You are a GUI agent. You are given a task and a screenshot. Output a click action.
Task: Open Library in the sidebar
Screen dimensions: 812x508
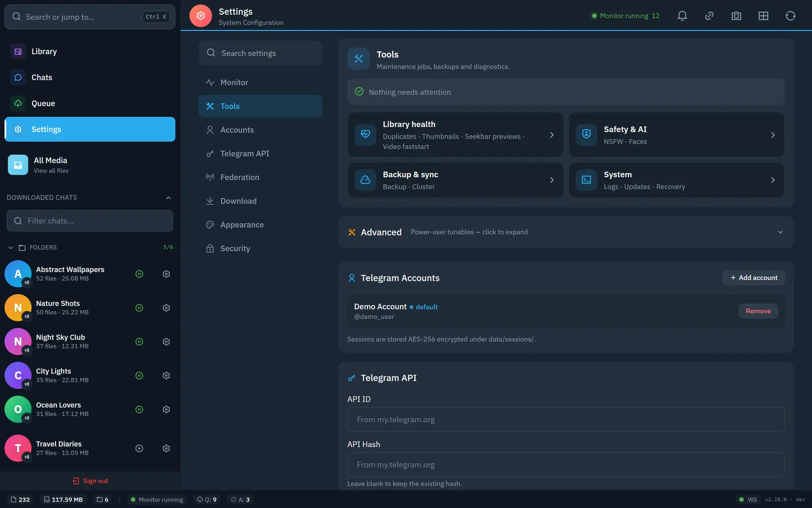coord(90,51)
